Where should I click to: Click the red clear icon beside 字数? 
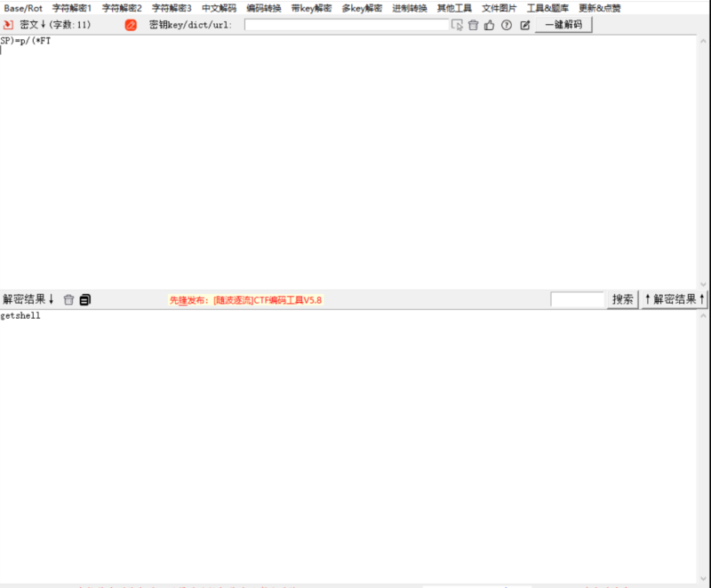click(x=130, y=25)
